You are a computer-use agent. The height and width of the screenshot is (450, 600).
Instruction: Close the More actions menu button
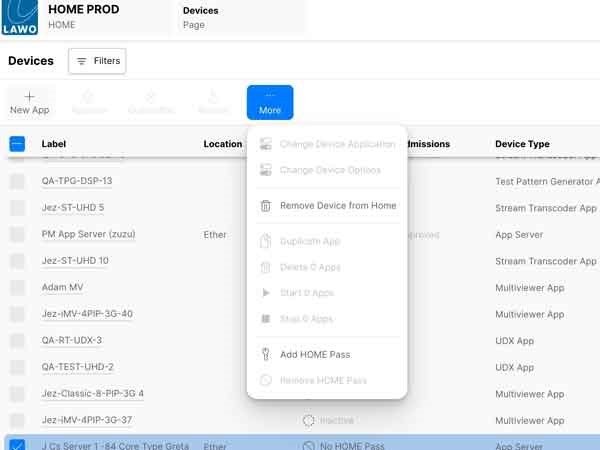[270, 103]
